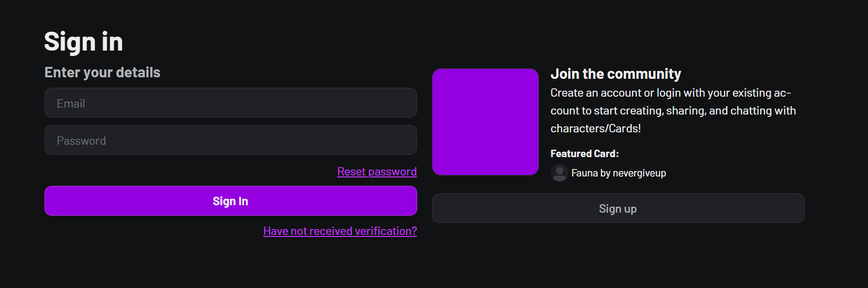This screenshot has width=868, height=288.
Task: Click the purple Sign In button
Action: [231, 201]
